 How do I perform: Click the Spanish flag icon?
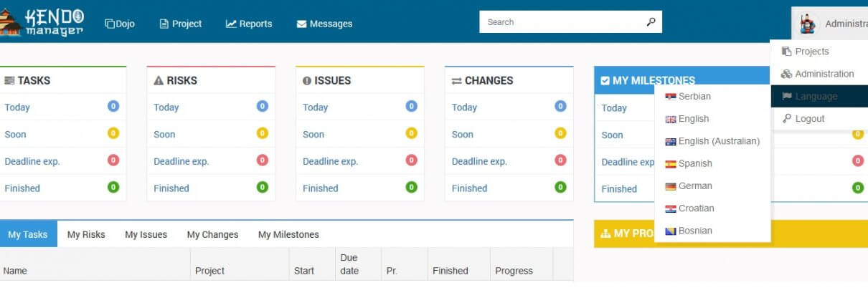[x=671, y=164]
